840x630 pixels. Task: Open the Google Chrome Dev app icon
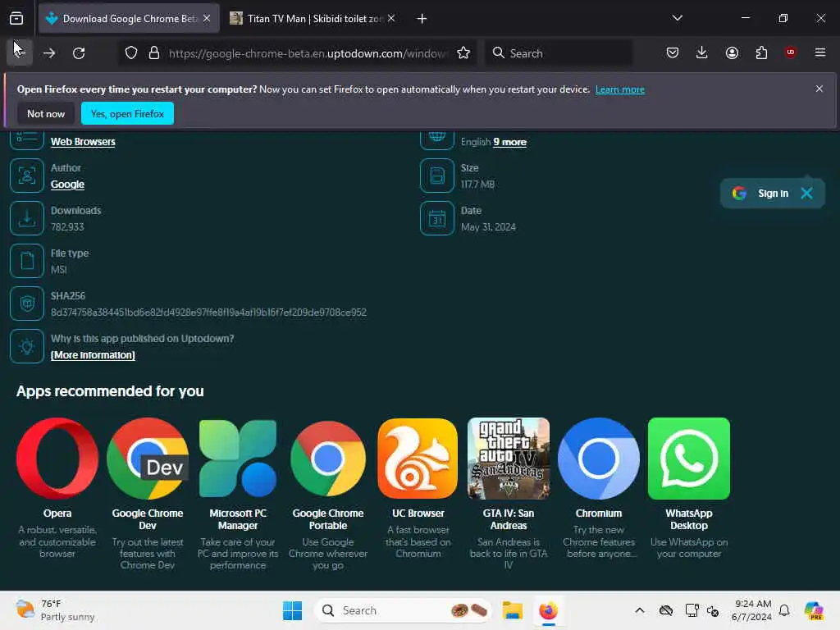pos(148,459)
